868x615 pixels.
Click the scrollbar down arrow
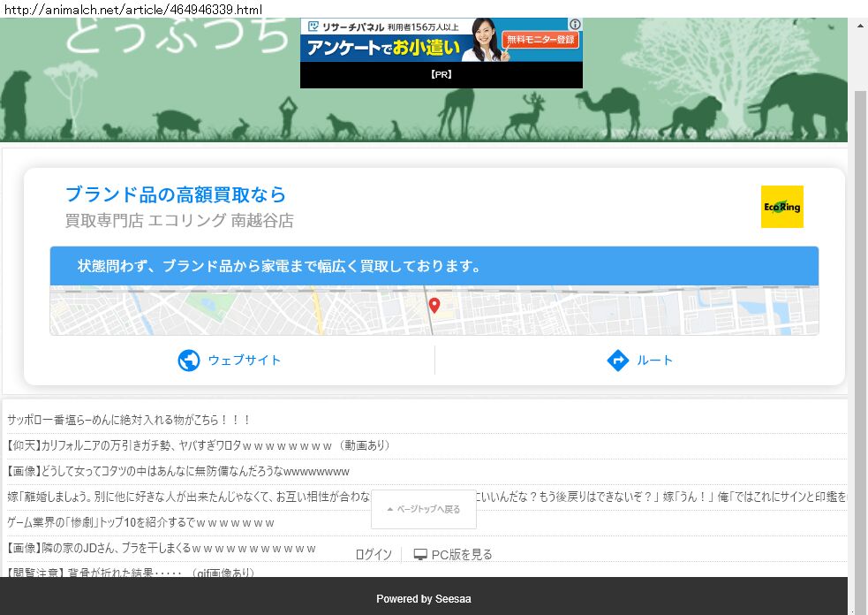859,607
